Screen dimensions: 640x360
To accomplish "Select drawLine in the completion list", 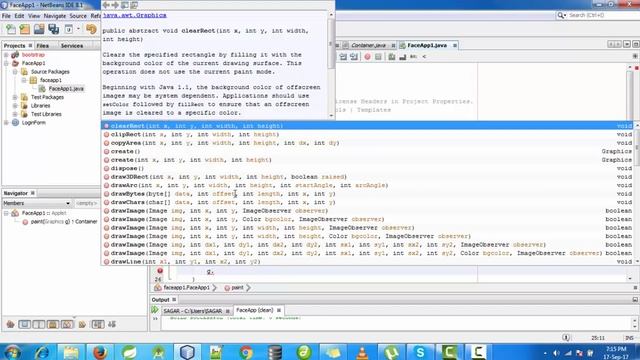I will pos(367,262).
